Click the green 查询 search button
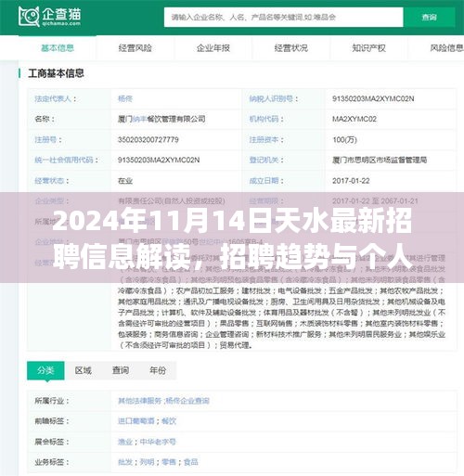Screen dimensions: 464x476 (430, 17)
